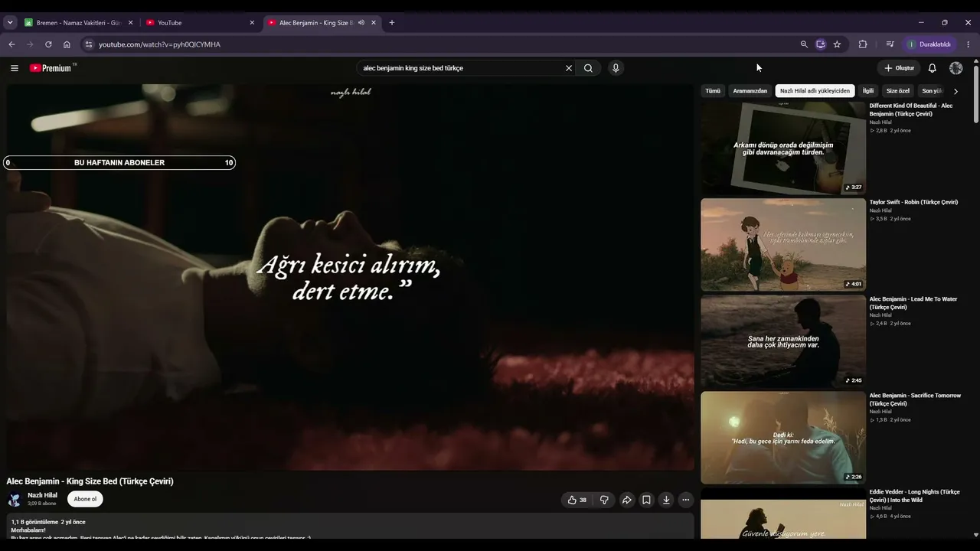The height and width of the screenshot is (551, 980).
Task: Mute the Alec Benjamin tab audio
Action: [x=361, y=23]
